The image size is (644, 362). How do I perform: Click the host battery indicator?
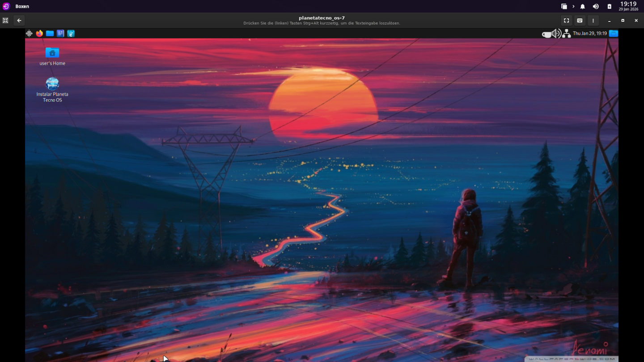click(609, 6)
